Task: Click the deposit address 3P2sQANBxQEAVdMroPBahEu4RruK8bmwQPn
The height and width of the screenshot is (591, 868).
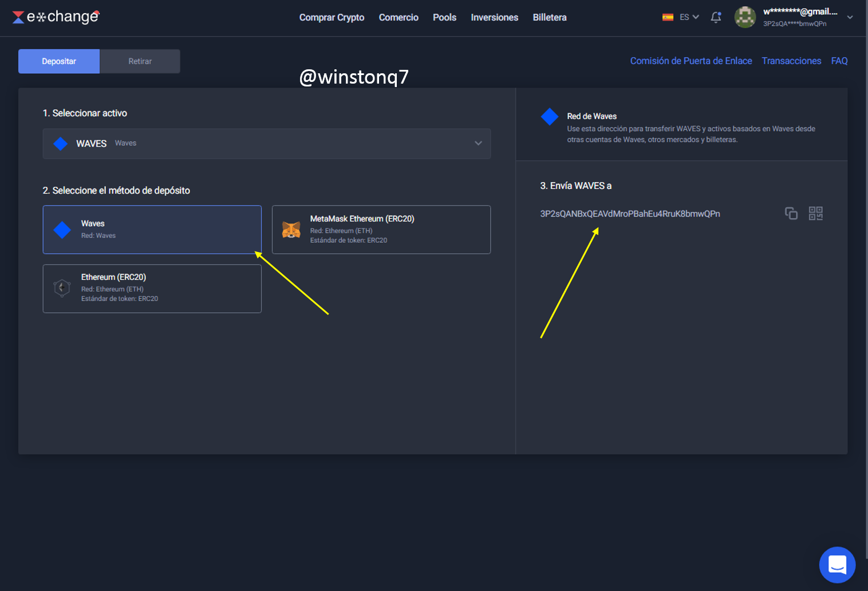Action: (x=630, y=214)
